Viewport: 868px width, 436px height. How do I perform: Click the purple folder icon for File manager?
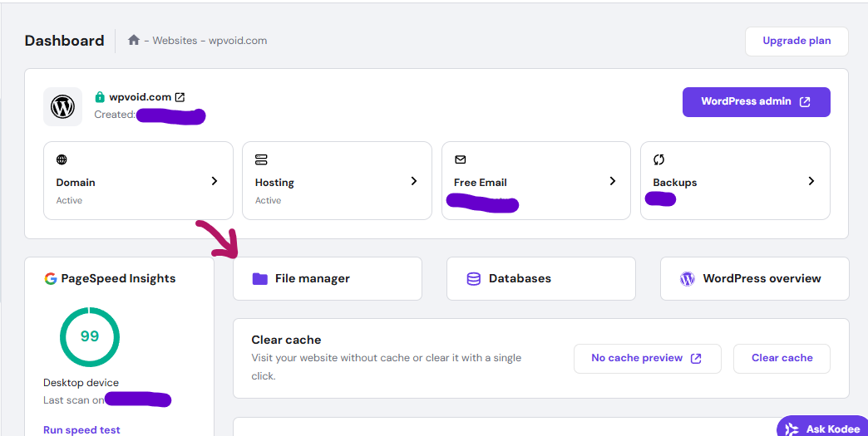[259, 278]
